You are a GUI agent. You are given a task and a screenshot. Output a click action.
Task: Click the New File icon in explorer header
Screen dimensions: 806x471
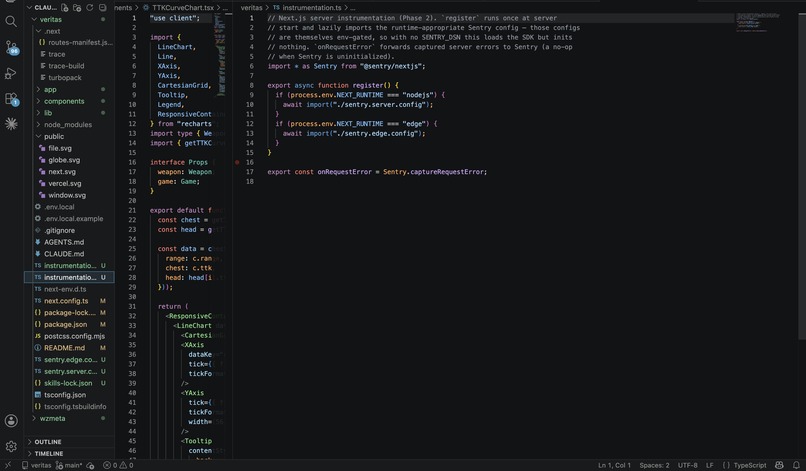[64, 8]
